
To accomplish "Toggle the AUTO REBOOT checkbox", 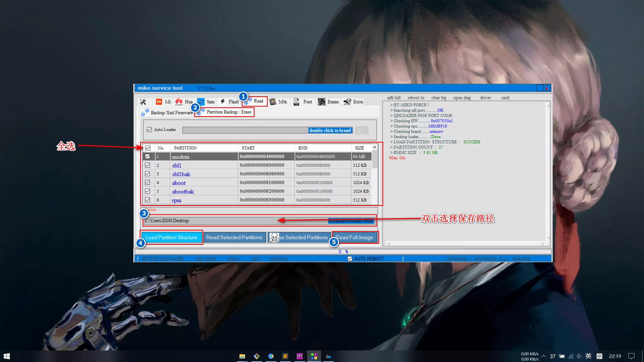I will coord(350,259).
